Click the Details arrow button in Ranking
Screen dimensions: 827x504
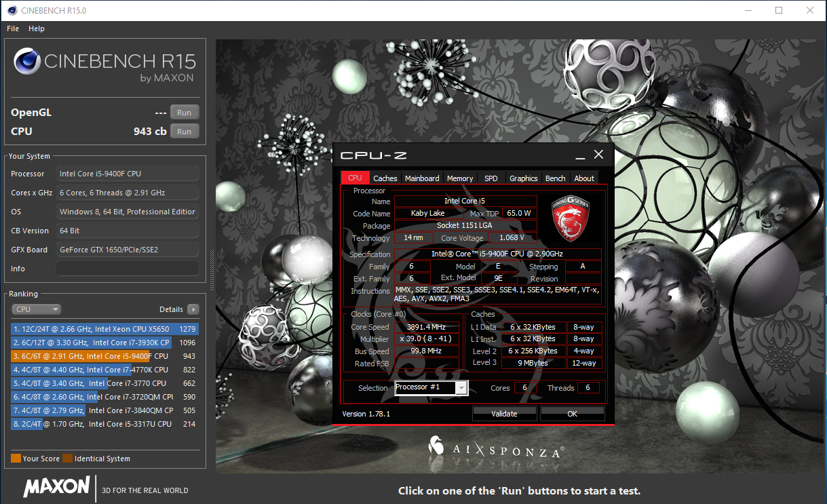tap(193, 309)
